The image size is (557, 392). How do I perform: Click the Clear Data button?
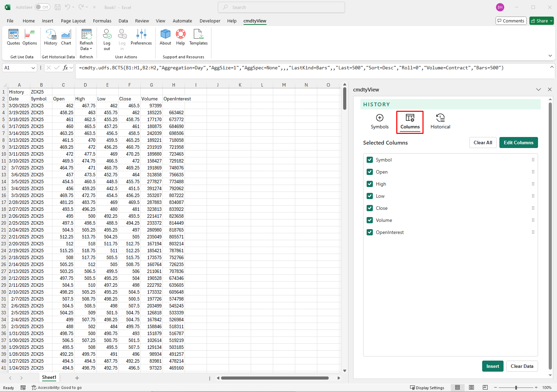tap(522, 366)
